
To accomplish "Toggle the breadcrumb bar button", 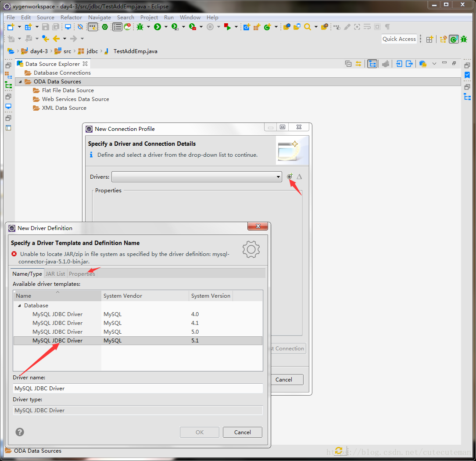I will coord(93,27).
